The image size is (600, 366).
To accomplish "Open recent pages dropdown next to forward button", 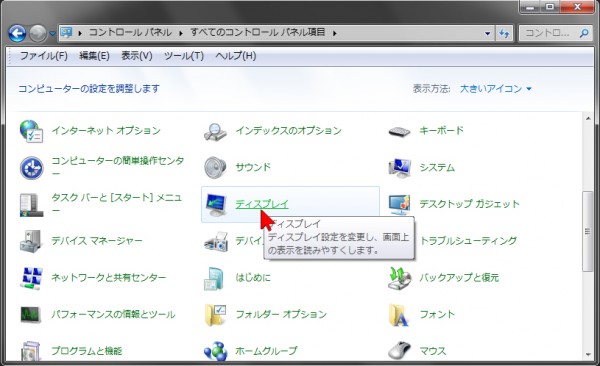I will pos(52,34).
